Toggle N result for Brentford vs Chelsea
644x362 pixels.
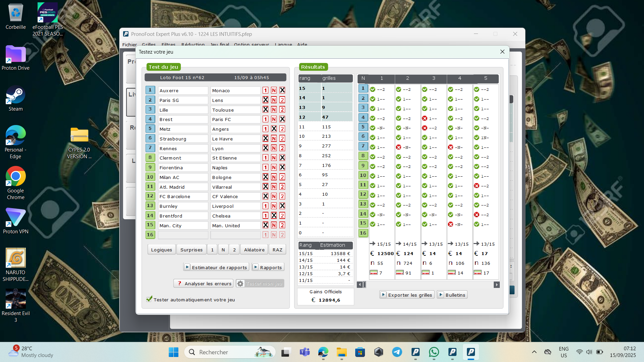click(274, 216)
